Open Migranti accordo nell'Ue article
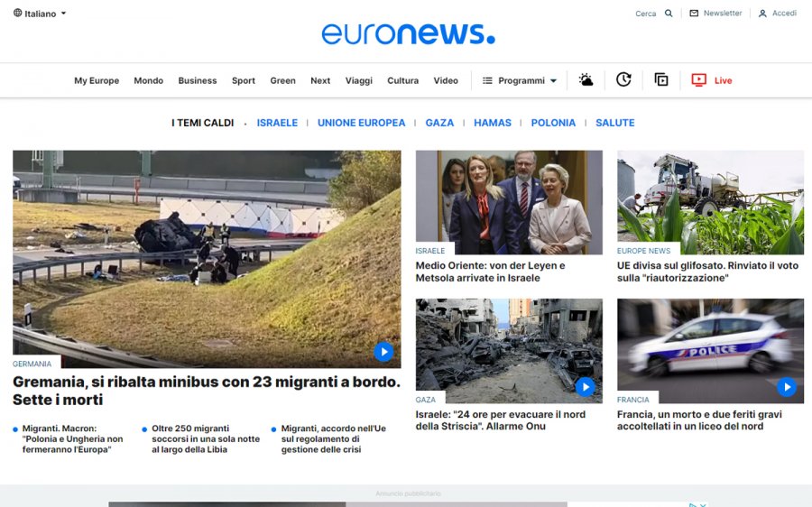 (x=334, y=439)
